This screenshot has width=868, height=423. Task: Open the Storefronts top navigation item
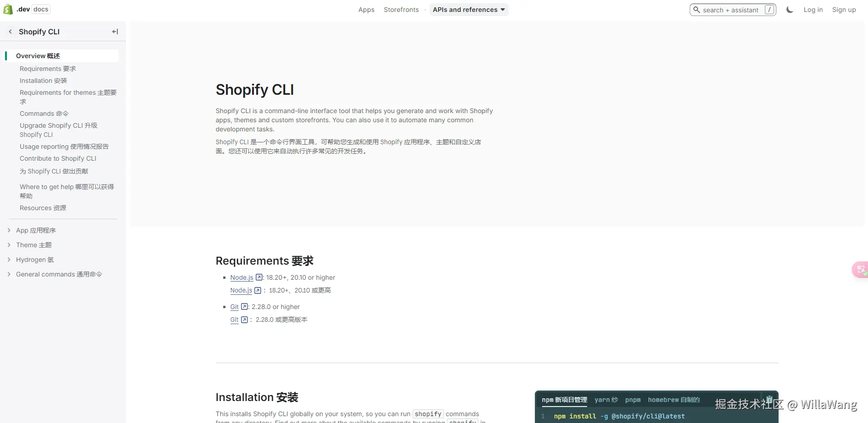tap(401, 10)
